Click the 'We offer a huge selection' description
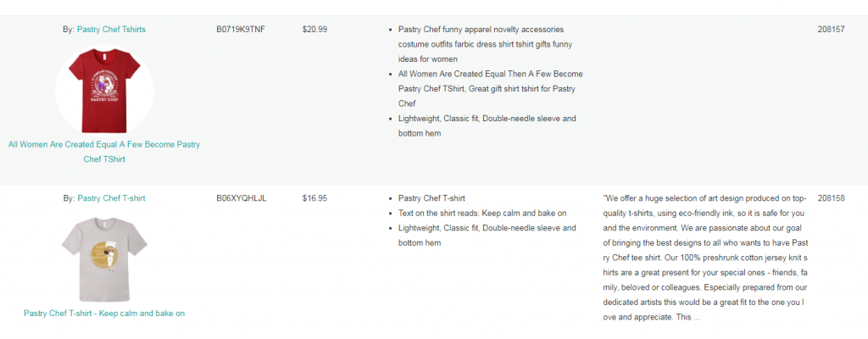Image resolution: width=868 pixels, height=339 pixels. (705, 258)
